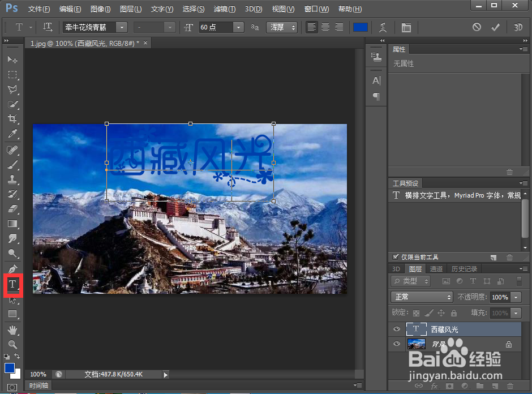Screen dimensions: 532x394
Task: Delete layer with trash icon
Action: click(x=510, y=386)
